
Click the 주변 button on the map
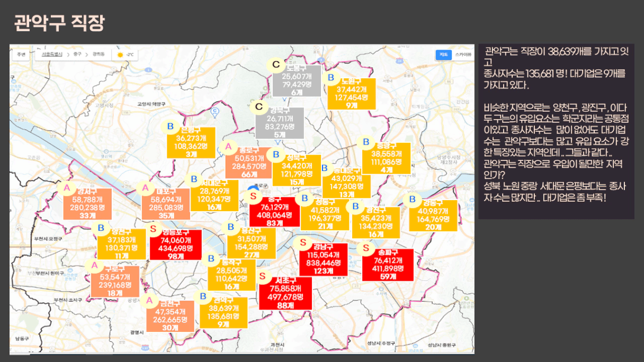point(21,54)
